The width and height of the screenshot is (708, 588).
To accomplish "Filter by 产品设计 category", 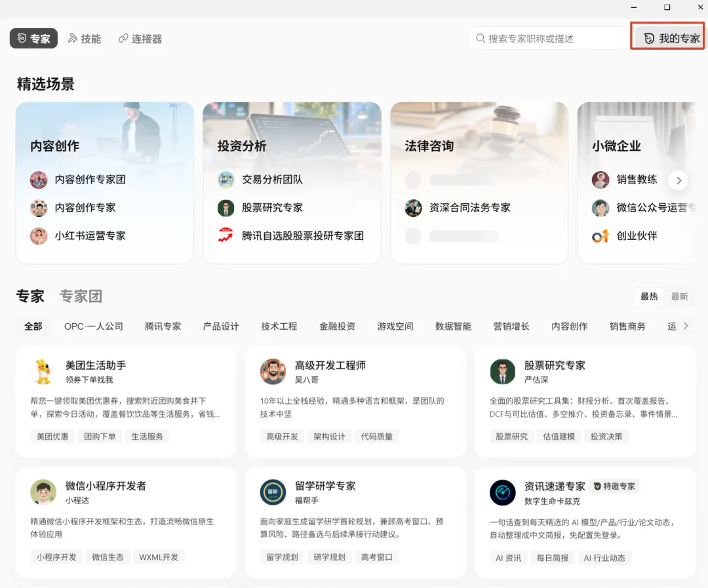I will pos(221,326).
